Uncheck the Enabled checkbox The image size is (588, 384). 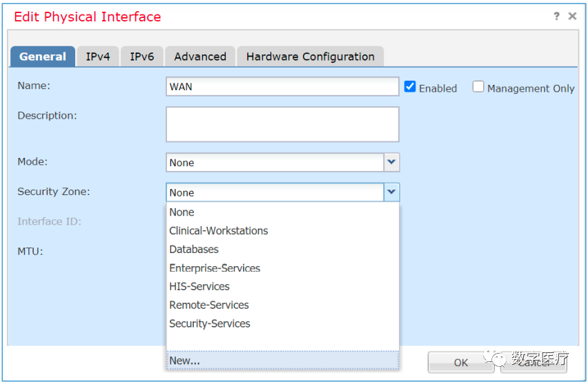(410, 88)
